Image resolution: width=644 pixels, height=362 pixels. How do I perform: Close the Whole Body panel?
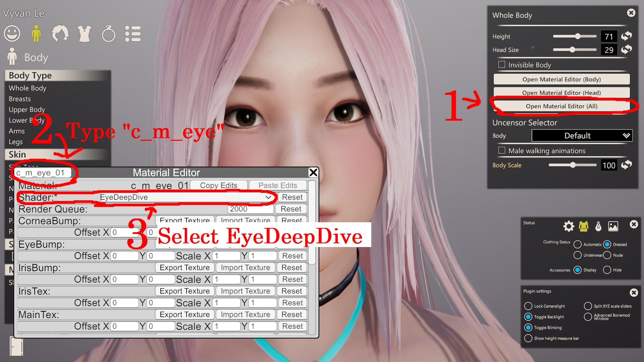coord(631,13)
